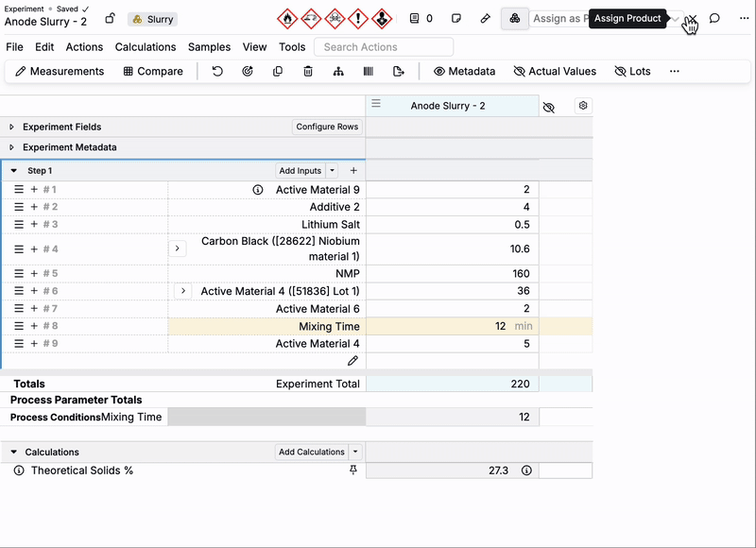The image size is (756, 548).
Task: Click the trash delete icon in toolbar
Action: pos(308,71)
